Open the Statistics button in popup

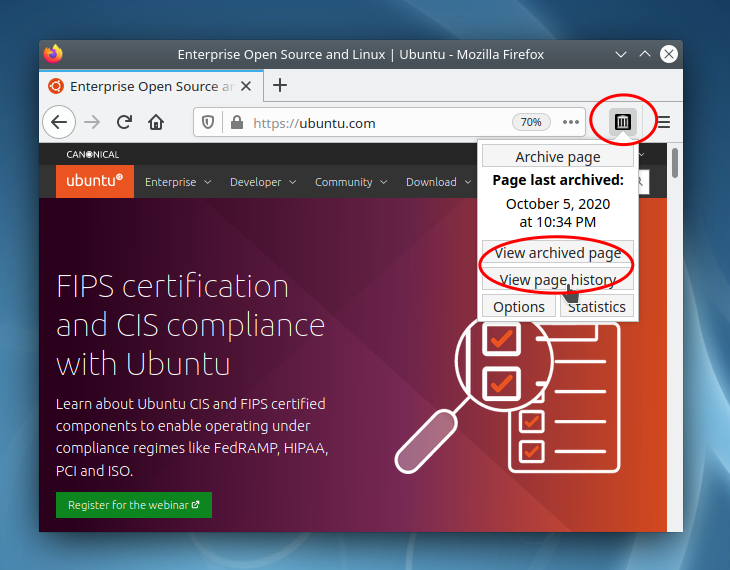click(x=596, y=307)
